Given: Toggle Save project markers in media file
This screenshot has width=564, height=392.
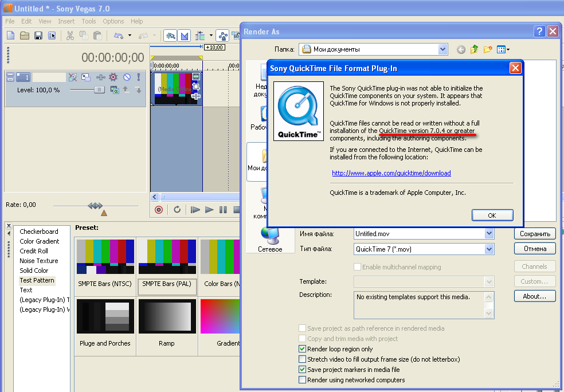Looking at the screenshot, I should (303, 369).
